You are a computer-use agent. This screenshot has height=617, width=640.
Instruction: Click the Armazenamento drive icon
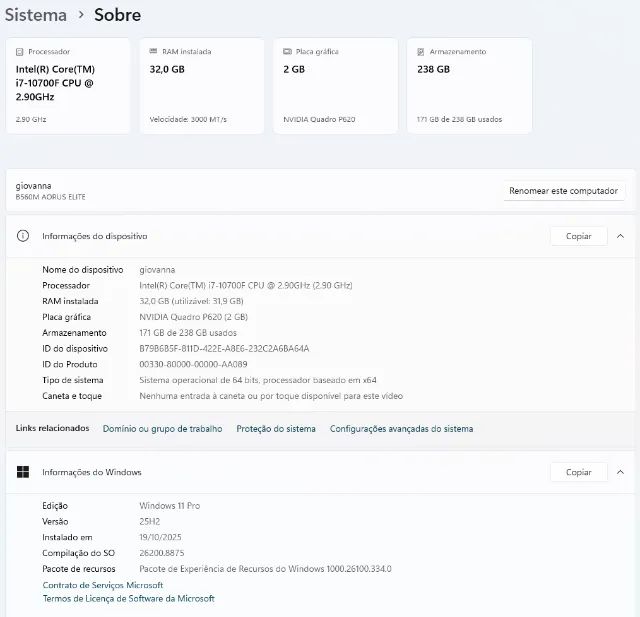point(421,52)
